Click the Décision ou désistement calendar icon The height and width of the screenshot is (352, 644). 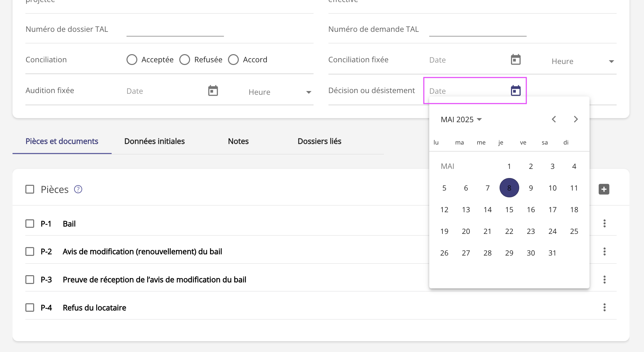pos(515,91)
